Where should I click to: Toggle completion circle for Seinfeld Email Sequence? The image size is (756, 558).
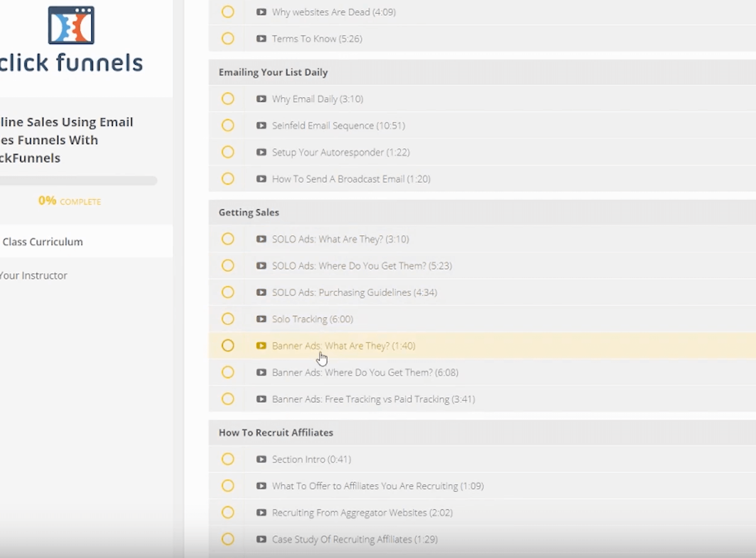pyautogui.click(x=228, y=125)
